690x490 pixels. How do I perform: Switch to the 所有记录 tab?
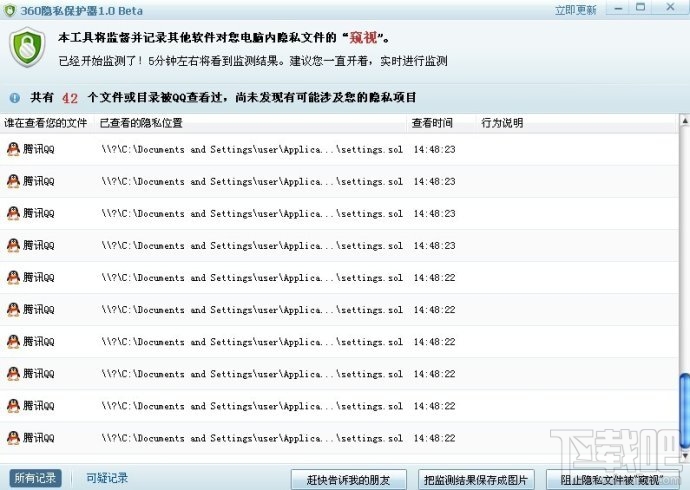pyautogui.click(x=35, y=478)
